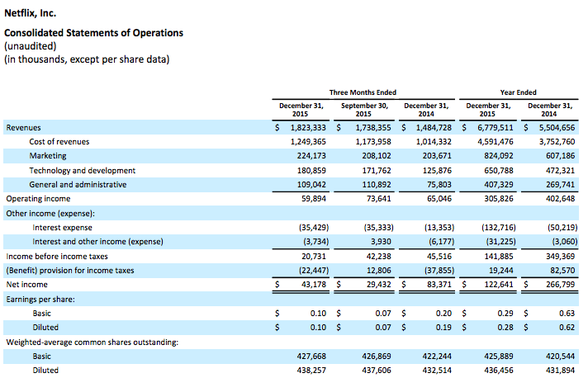Click the 'Technology and development' row label
This screenshot has width=588, height=378.
[82, 171]
